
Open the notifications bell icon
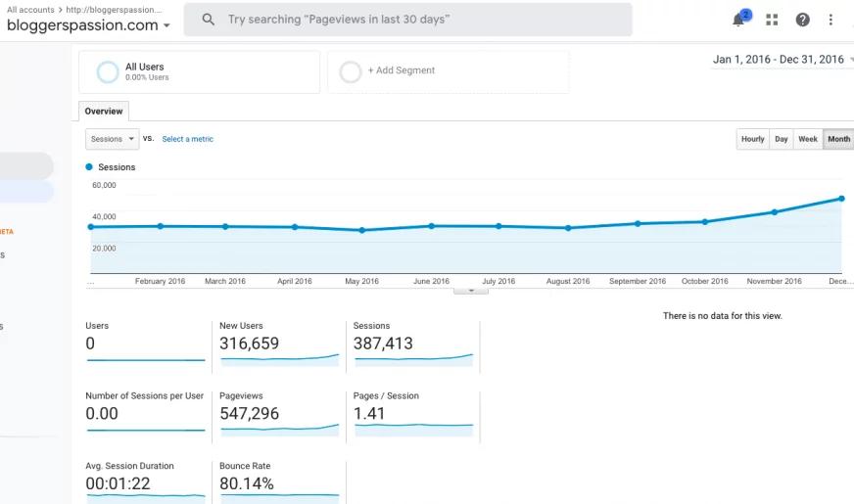pyautogui.click(x=738, y=20)
